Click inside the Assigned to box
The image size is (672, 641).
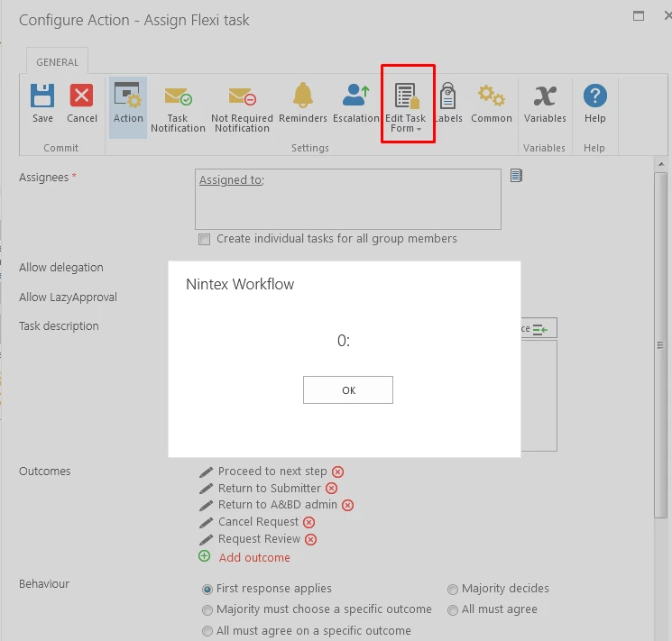pyautogui.click(x=347, y=199)
